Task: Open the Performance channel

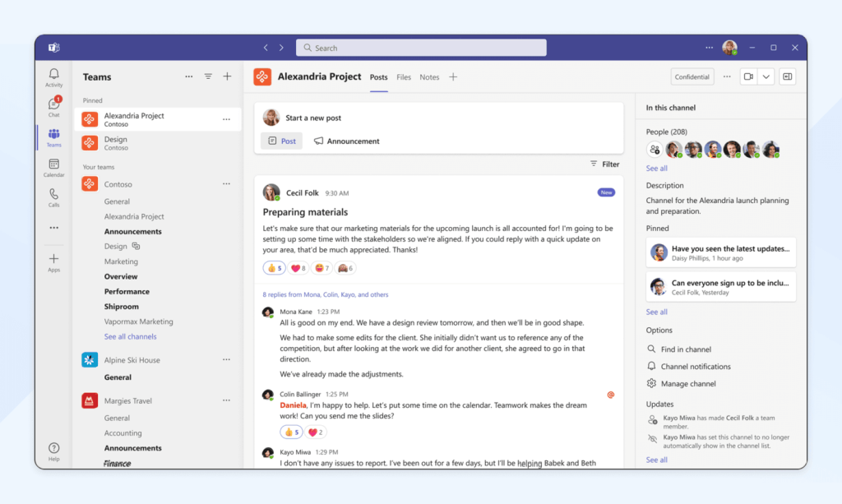Action: (127, 291)
